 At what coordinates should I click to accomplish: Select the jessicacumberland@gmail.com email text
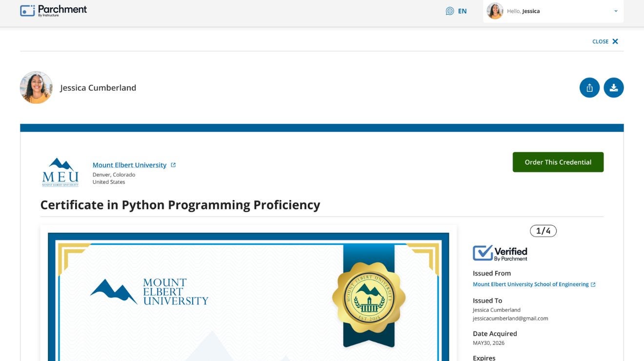coord(510,319)
